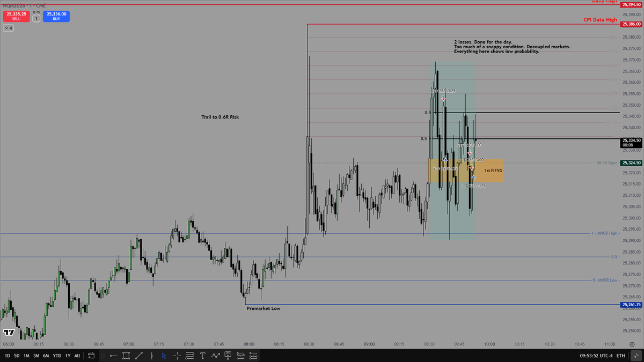Screen dimensions: 644x362
Task: Select the Fib retracement lines tool
Action: pyautogui.click(x=190, y=356)
